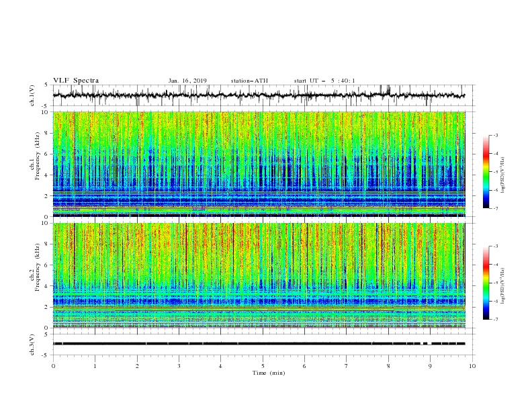Click the ch.1 frequency spectrogram panel

click(x=259, y=164)
